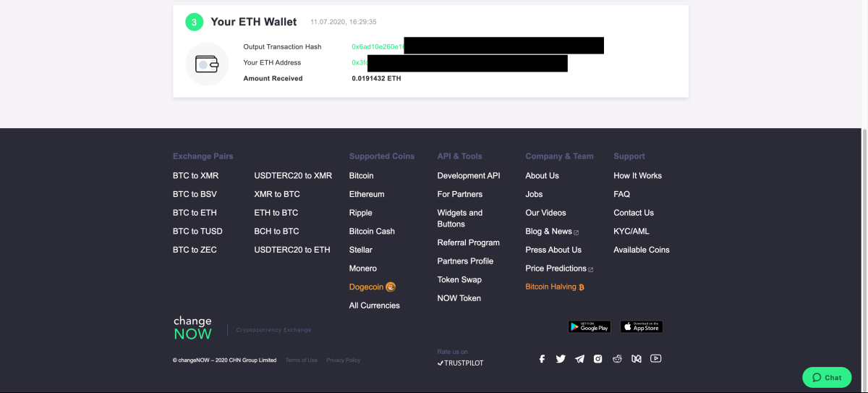Open Referral Program link
The height and width of the screenshot is (393, 868).
click(x=469, y=242)
